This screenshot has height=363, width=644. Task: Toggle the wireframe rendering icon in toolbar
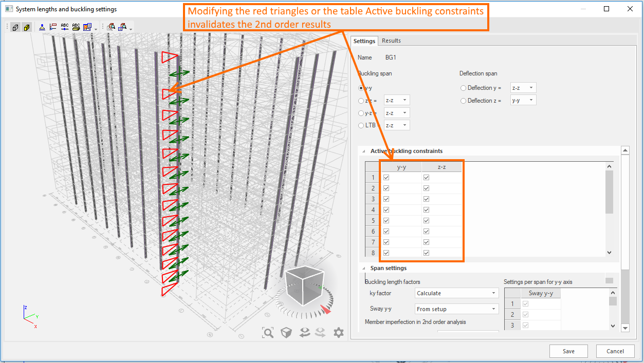(x=15, y=27)
